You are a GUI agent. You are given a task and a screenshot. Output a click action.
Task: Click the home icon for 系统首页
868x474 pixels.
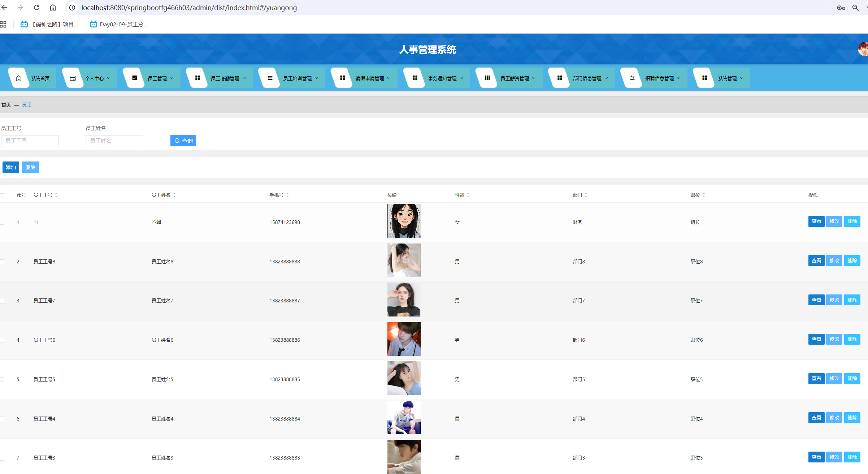point(19,78)
